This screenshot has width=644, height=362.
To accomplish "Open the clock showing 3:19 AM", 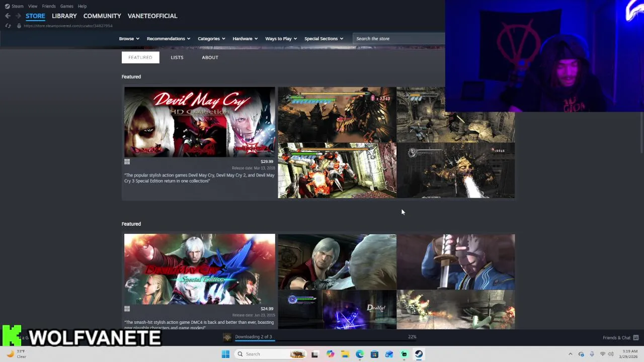I will click(629, 354).
